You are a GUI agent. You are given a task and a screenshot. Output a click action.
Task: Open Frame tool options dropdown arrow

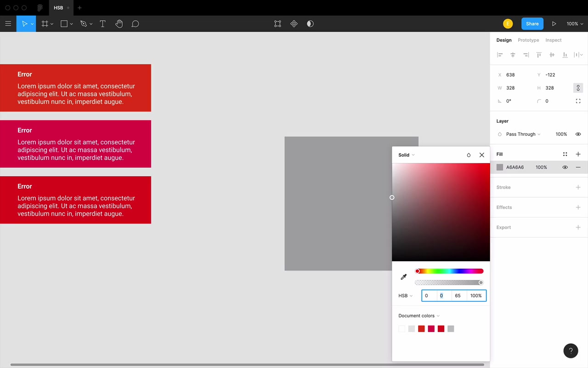[x=52, y=24]
